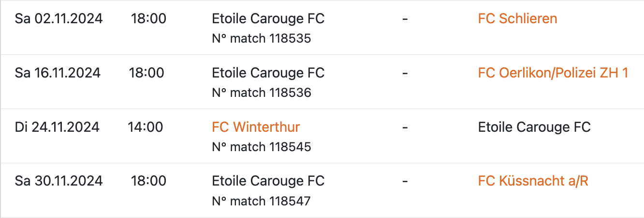
Task: Click the 18:00 time on 16.11.2024 row
Action: (x=146, y=73)
